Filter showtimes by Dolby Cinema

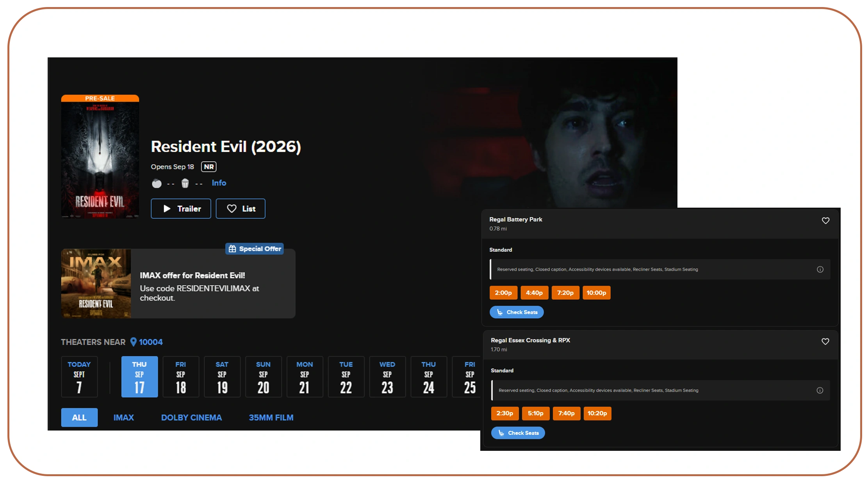(x=191, y=418)
